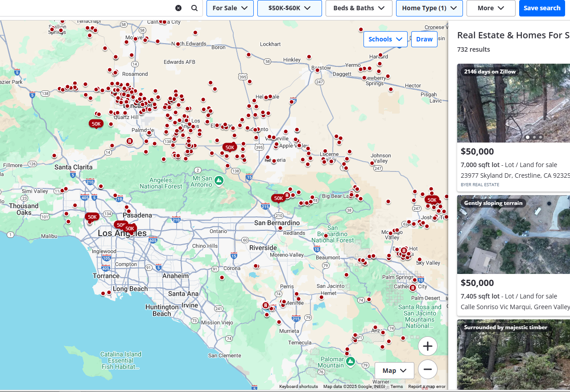Click the Report a map error link
The image size is (570, 392).
(x=427, y=387)
